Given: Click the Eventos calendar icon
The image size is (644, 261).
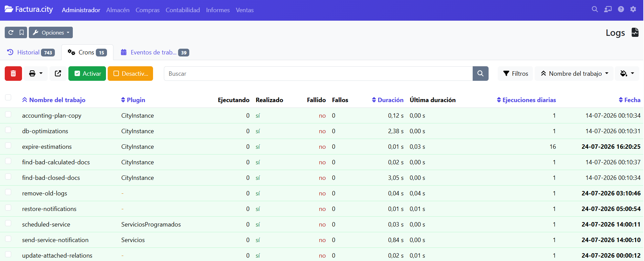Looking at the screenshot, I should 124,52.
